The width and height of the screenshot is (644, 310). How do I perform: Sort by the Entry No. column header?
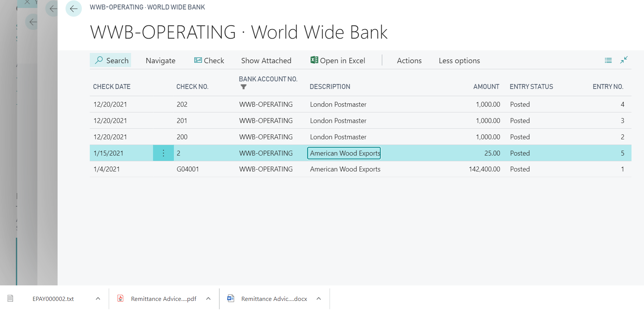click(608, 87)
